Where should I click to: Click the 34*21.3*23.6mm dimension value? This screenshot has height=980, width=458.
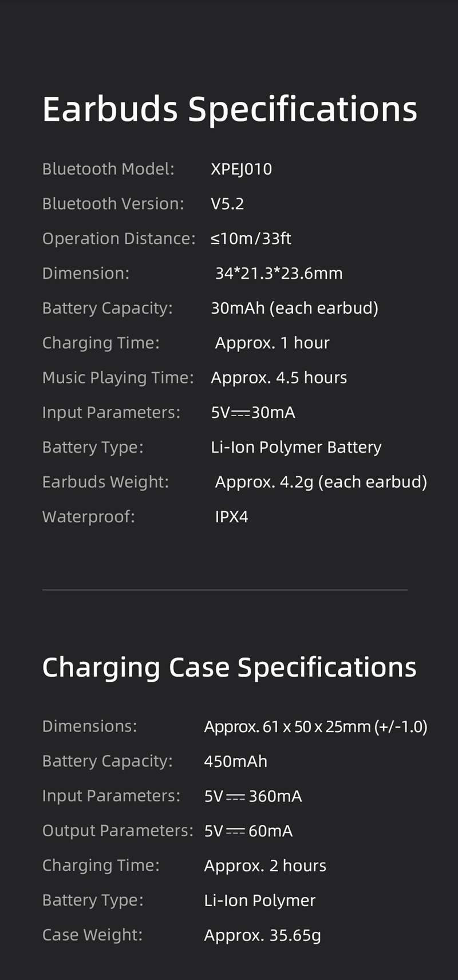coord(279,274)
